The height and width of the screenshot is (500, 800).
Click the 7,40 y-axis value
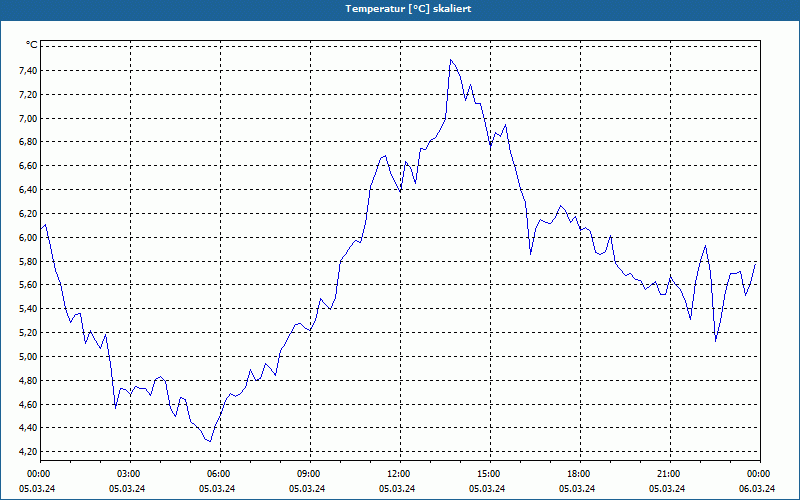pyautogui.click(x=28, y=71)
